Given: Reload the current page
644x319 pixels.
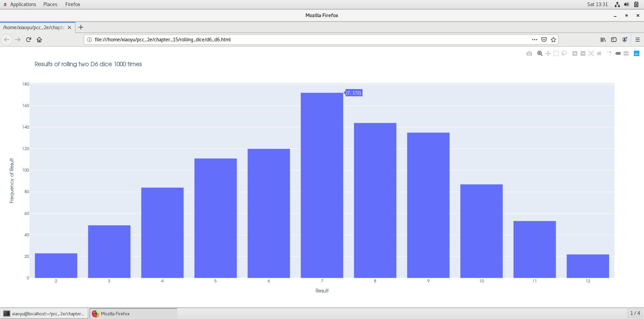Looking at the screenshot, I should pyautogui.click(x=29, y=40).
